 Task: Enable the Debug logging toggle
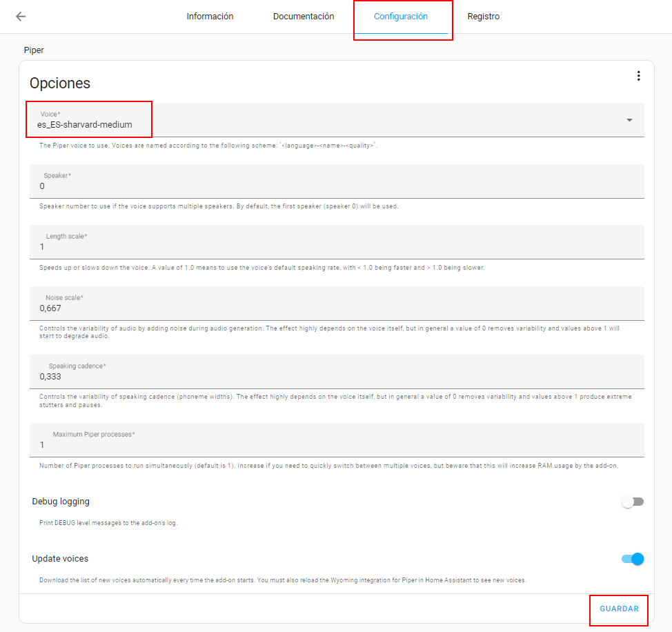coord(632,502)
